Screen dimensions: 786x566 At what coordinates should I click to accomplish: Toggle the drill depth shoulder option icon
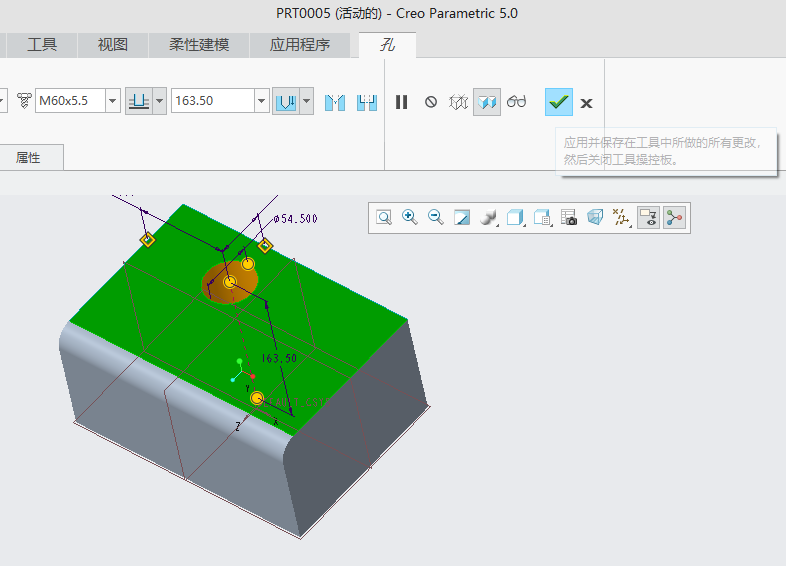(x=286, y=102)
